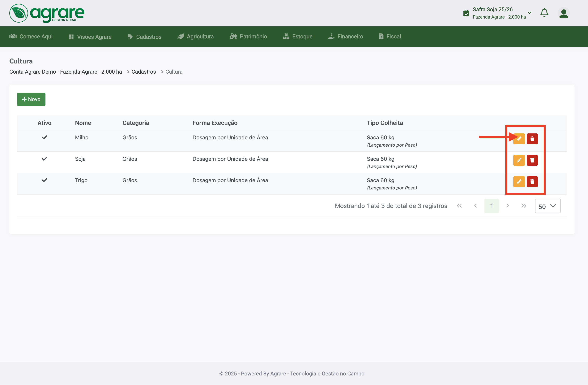The image size is (588, 385).
Task: Click Mostrando 1 até 3 records summary
Action: point(391,206)
